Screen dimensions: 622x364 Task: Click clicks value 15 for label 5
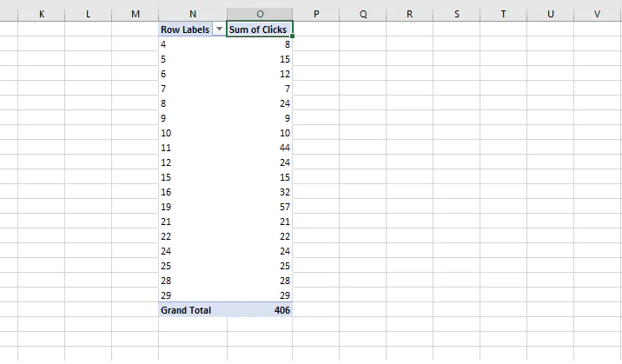click(x=260, y=59)
